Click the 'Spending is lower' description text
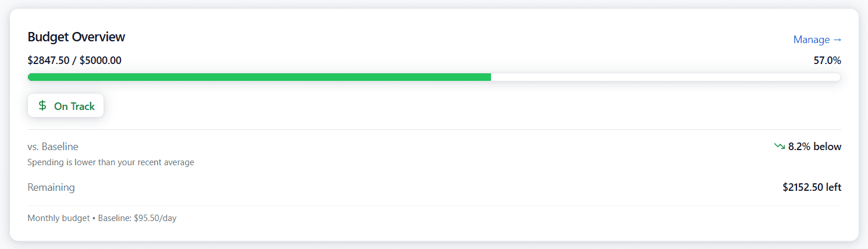 (x=111, y=162)
